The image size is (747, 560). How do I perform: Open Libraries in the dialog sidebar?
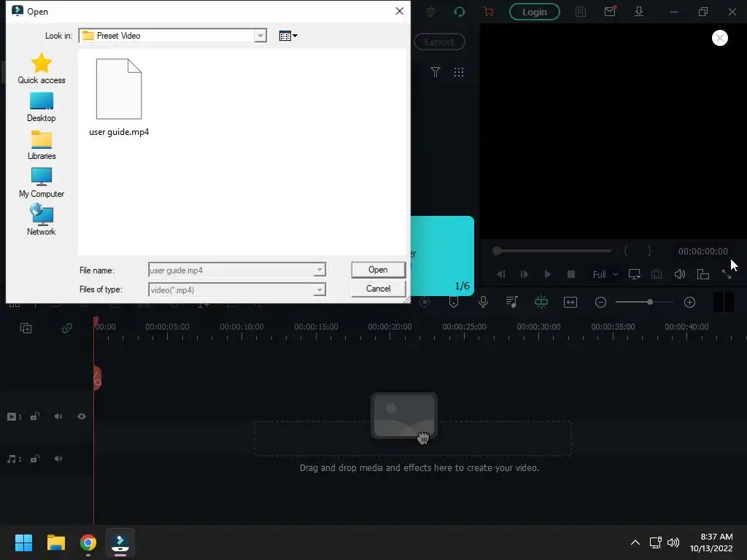pyautogui.click(x=42, y=145)
